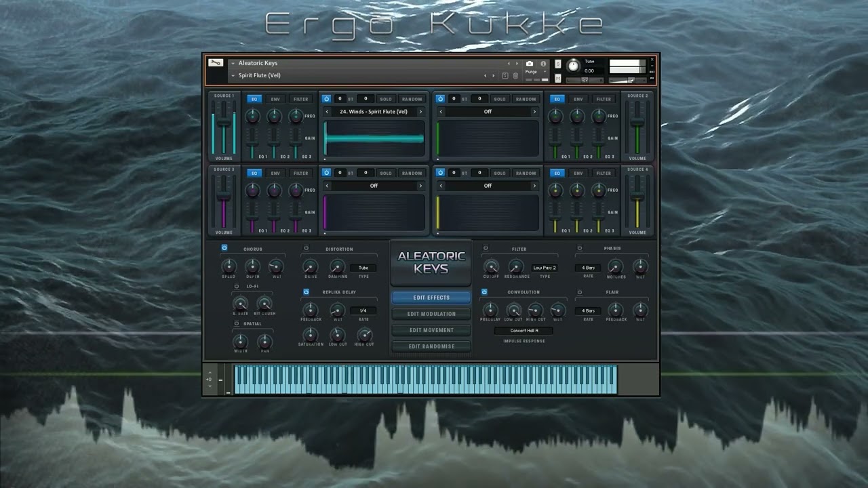Randomize Source 4 with its RANDOM button

coord(526,173)
